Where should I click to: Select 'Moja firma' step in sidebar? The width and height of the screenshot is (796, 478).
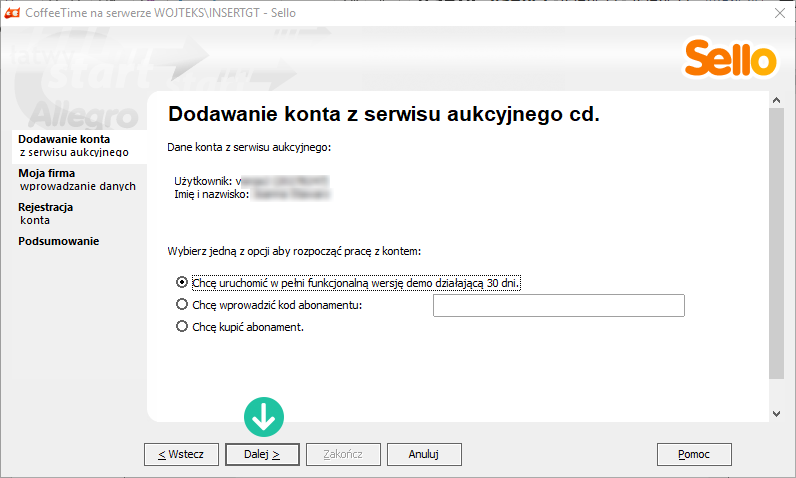pos(77,180)
